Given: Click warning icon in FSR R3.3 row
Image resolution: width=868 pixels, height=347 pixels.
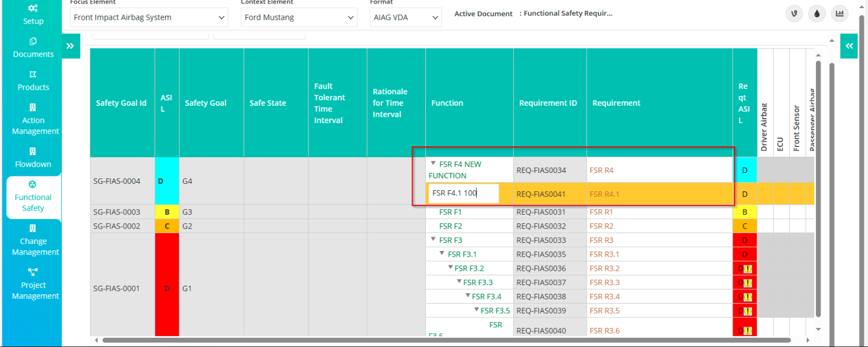Looking at the screenshot, I should 748,283.
